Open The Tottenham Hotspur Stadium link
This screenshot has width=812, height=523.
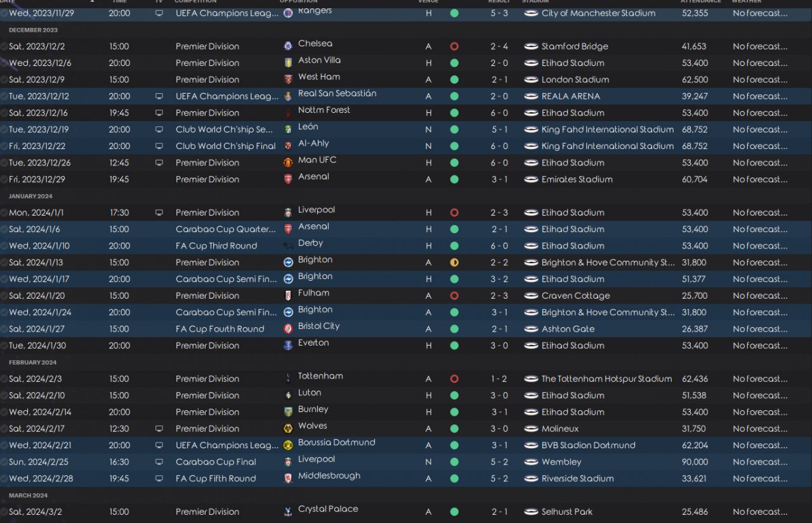606,378
